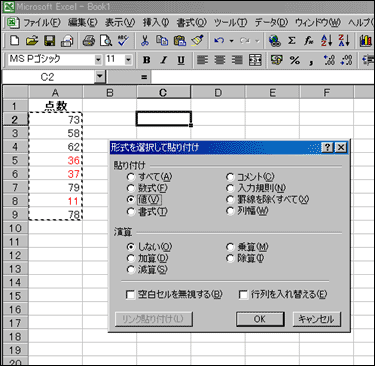The height and width of the screenshot is (366, 375).
Task: Click the AutoSum sigma icon
Action: click(292, 41)
